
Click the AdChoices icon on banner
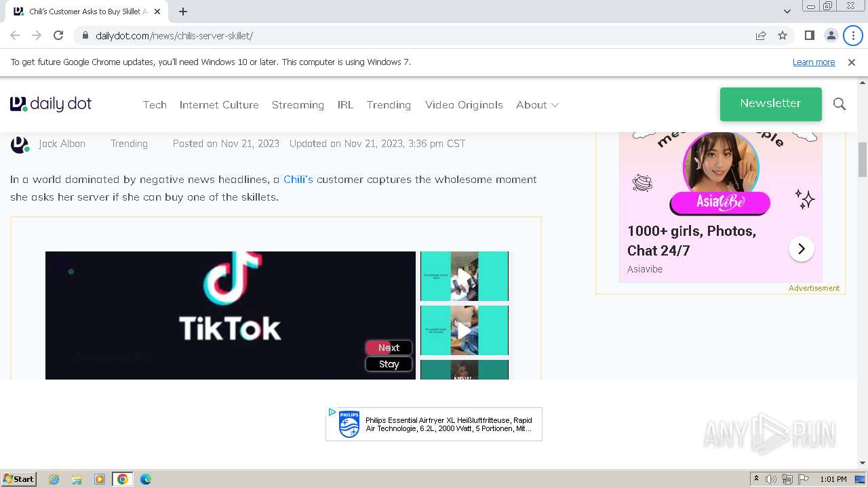point(332,412)
